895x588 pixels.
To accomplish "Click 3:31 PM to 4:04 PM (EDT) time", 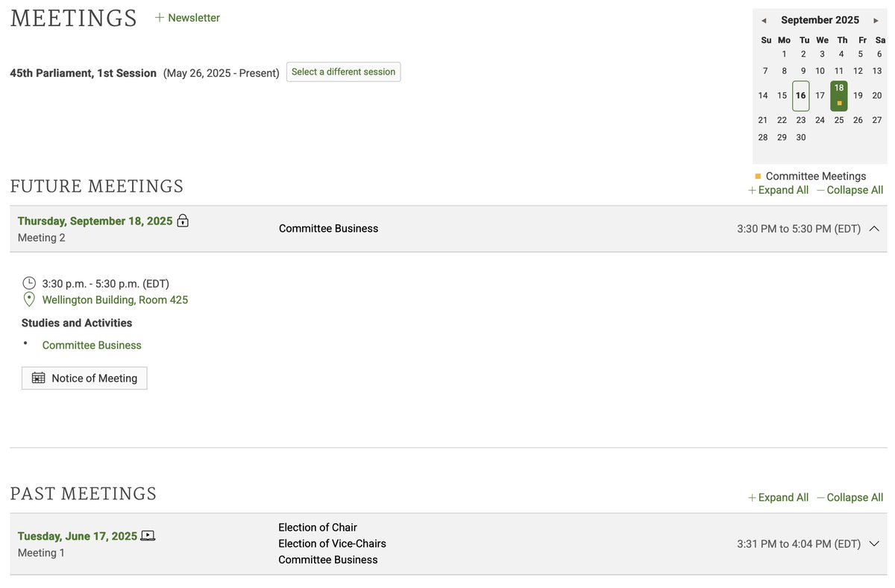I will coord(799,544).
